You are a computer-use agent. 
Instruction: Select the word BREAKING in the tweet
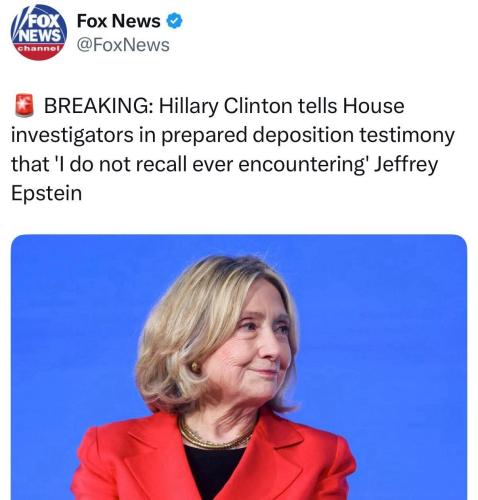point(96,106)
